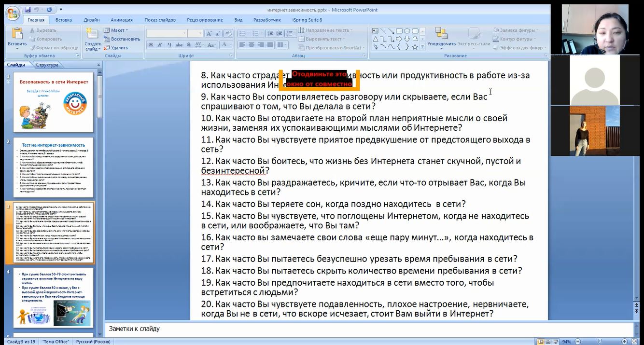Toggle bold (Ж) formatting
The width and height of the screenshot is (644, 345).
pos(151,45)
